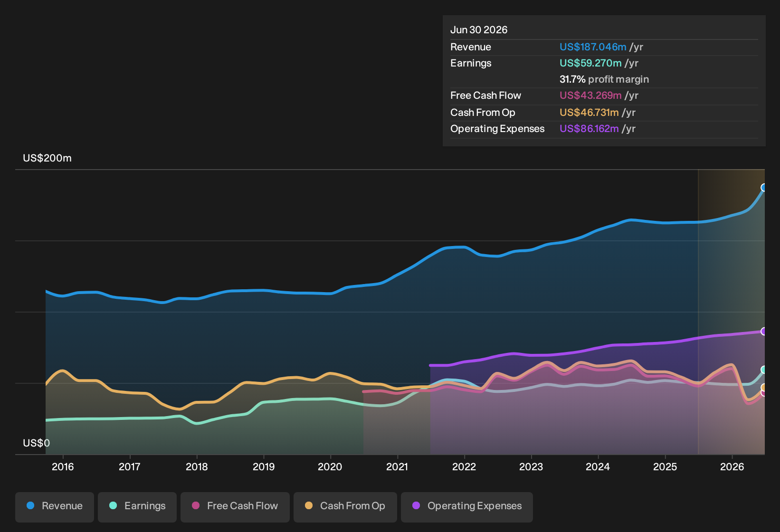Click the 2016 x-axis label
Image resolution: width=780 pixels, height=532 pixels.
click(x=63, y=467)
